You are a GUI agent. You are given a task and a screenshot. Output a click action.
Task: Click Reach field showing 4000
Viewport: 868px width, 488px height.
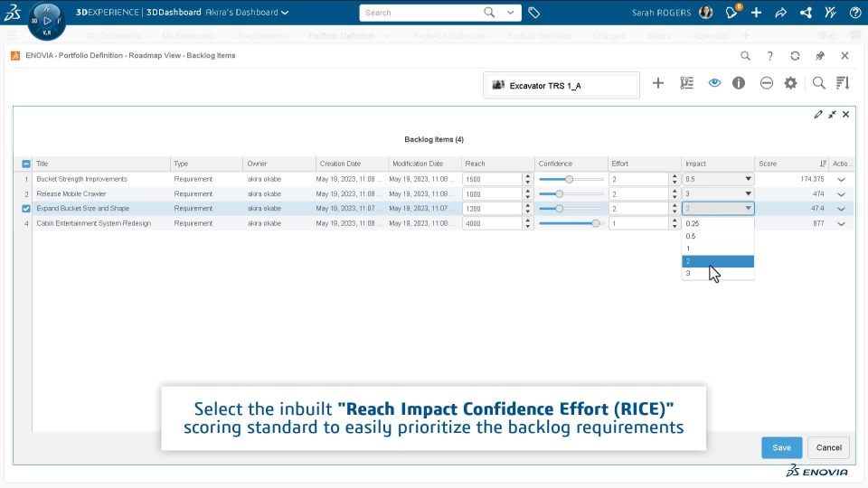[492, 223]
